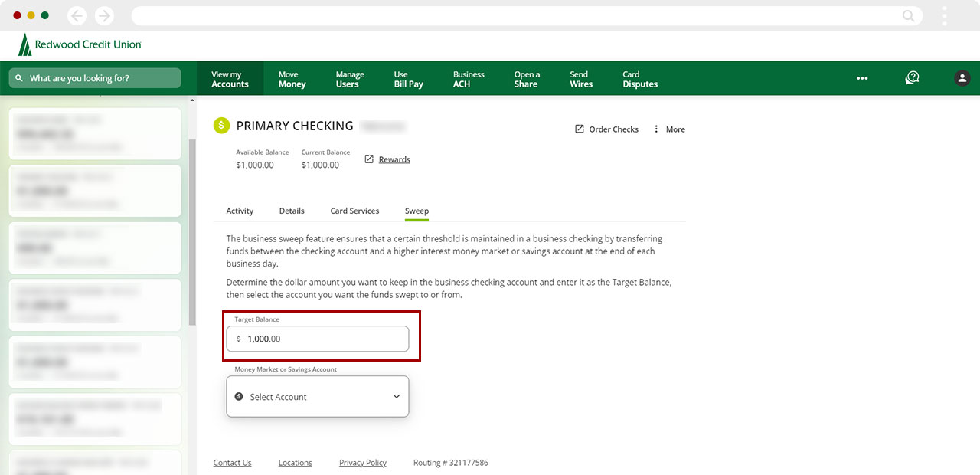Focus the 'What are you looking for?' search
Screen dimensions: 980x475
(95, 78)
